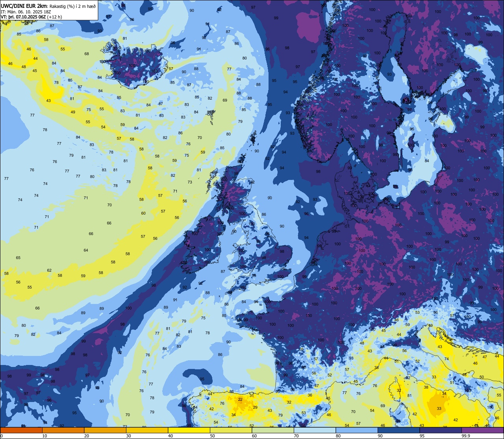
Task: Select the 95–99.9 navy legend swatch
Action: pos(441,430)
